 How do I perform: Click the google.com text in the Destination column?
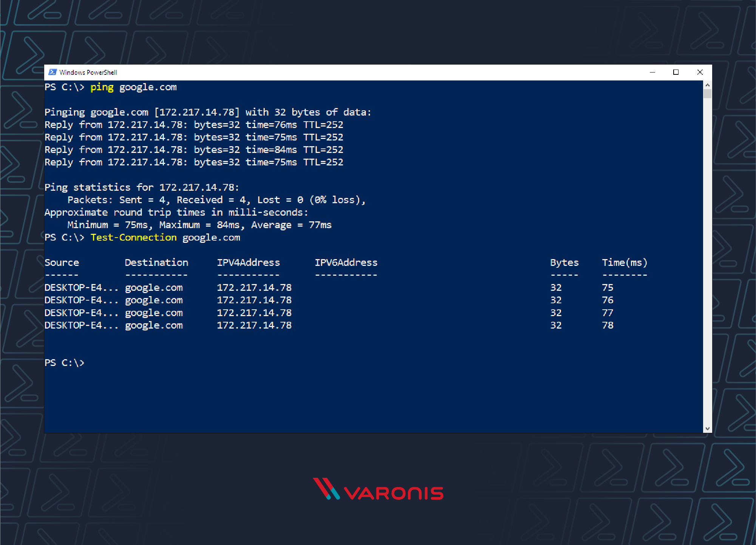pos(153,287)
